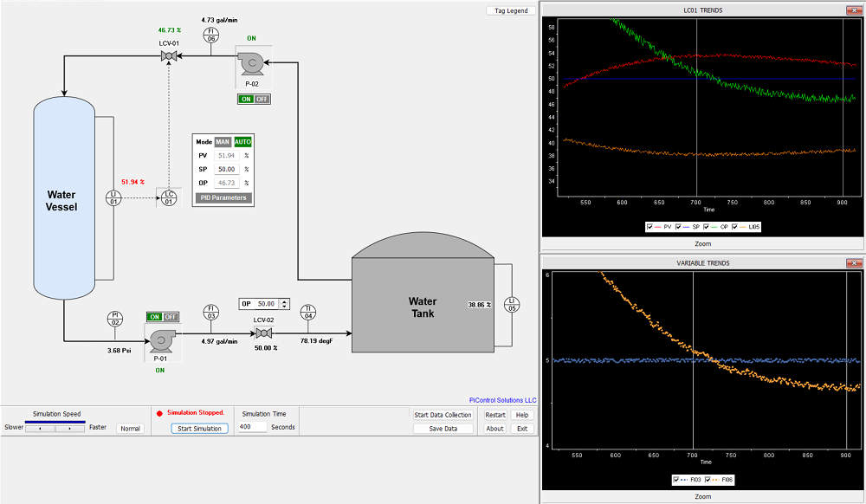This screenshot has width=866, height=504.
Task: Click the P-02 pump icon
Action: (x=252, y=63)
